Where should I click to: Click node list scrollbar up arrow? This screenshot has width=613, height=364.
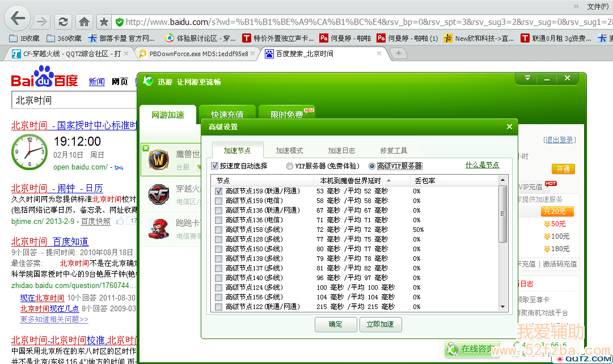point(503,180)
